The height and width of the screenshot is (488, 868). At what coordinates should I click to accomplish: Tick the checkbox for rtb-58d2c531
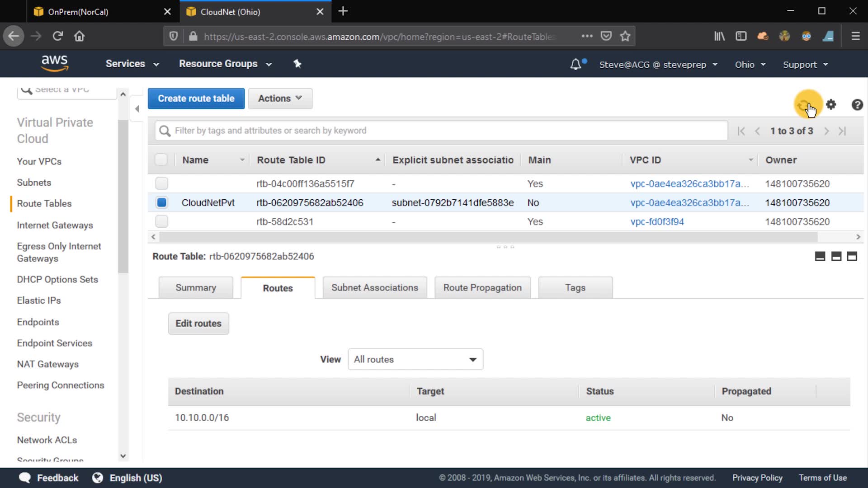161,221
